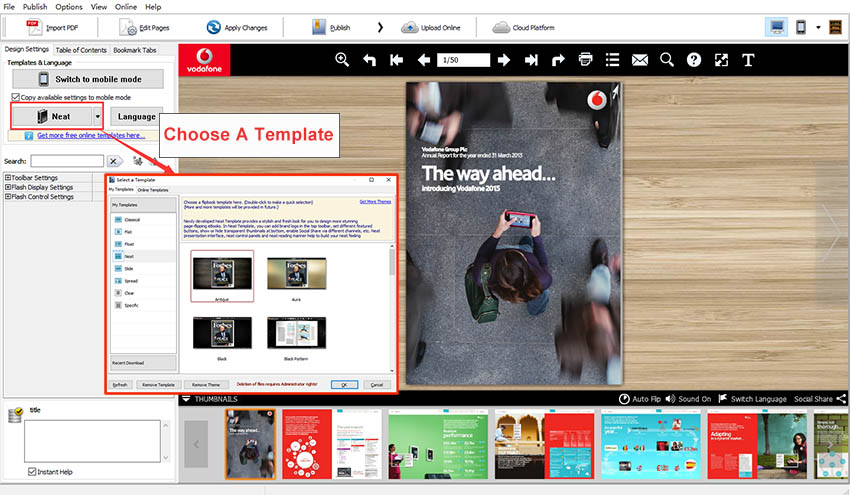Open the Neat template dropdown arrow

(97, 117)
